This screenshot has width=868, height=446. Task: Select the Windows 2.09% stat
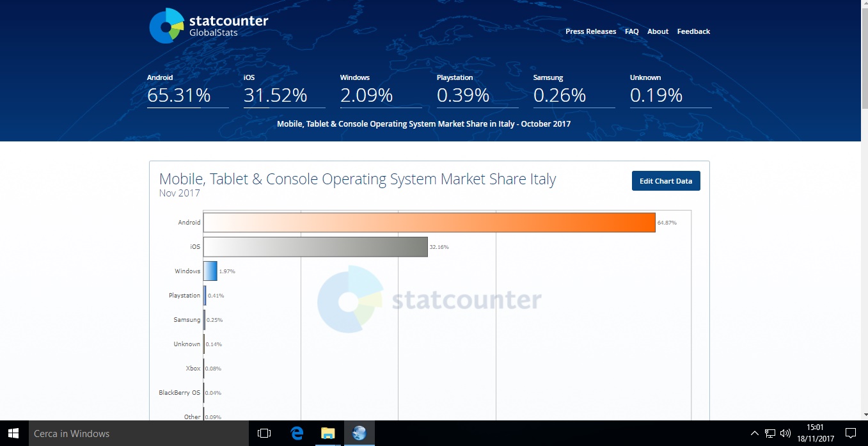coord(381,90)
